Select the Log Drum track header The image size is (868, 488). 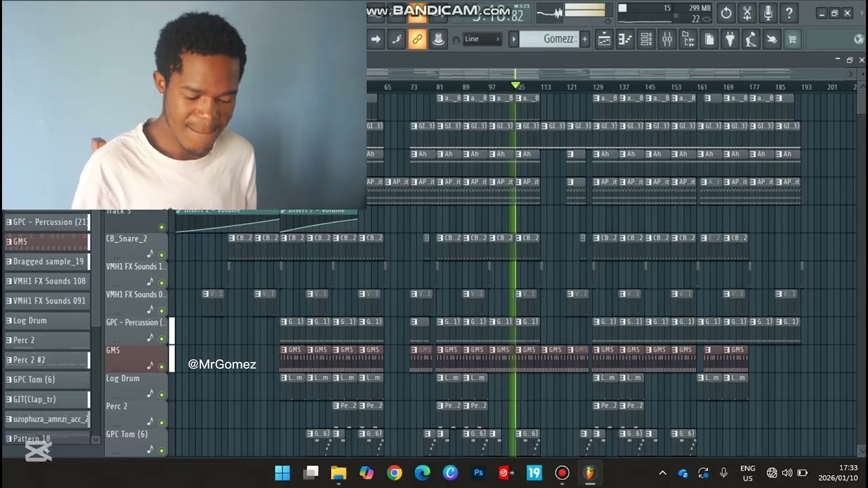point(136,385)
